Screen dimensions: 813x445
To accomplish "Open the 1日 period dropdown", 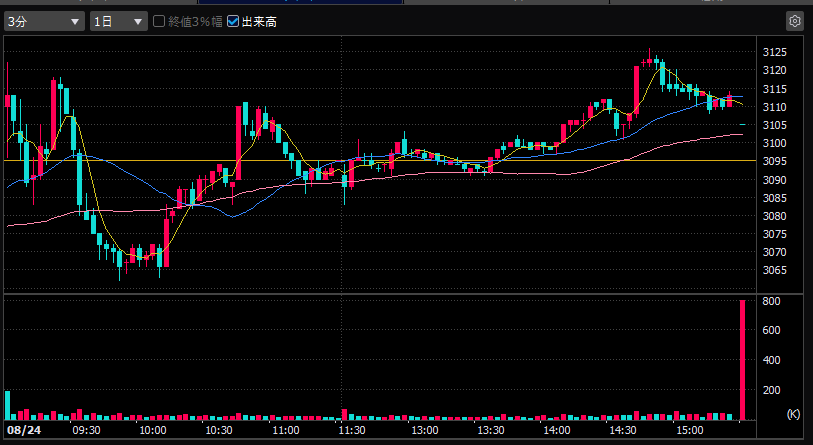I will [x=118, y=22].
